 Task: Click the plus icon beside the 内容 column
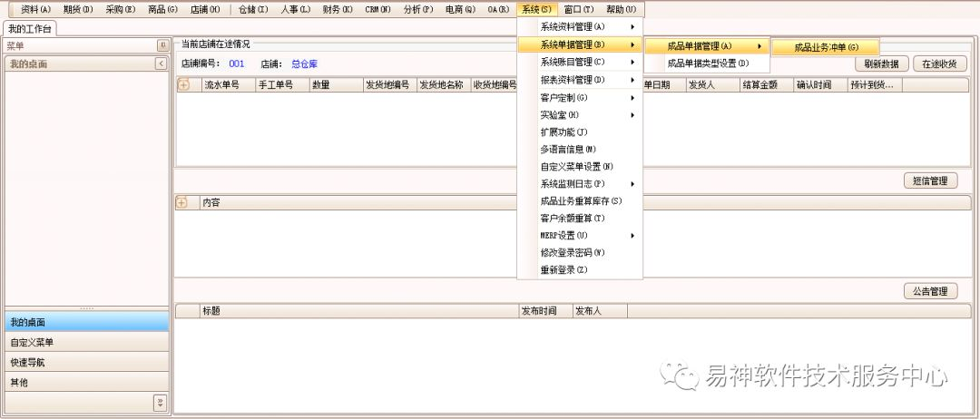[x=181, y=203]
